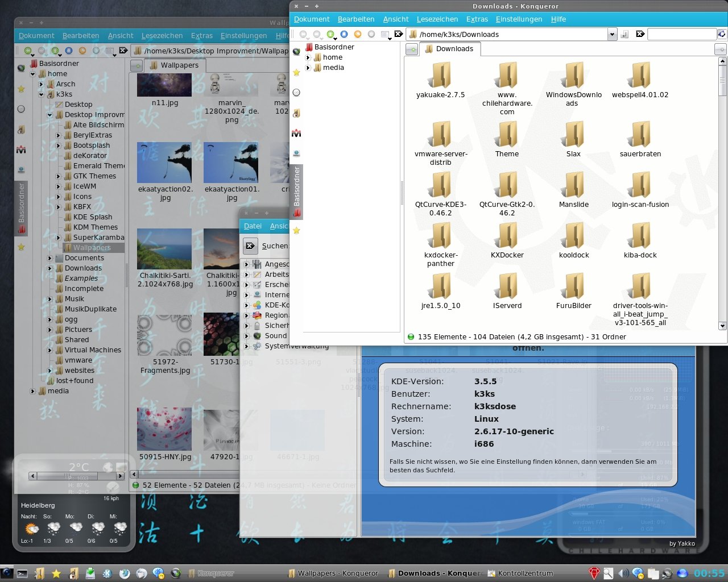Open the red M panel in Downloads sidebar
This screenshot has height=582, width=728.
[296, 134]
